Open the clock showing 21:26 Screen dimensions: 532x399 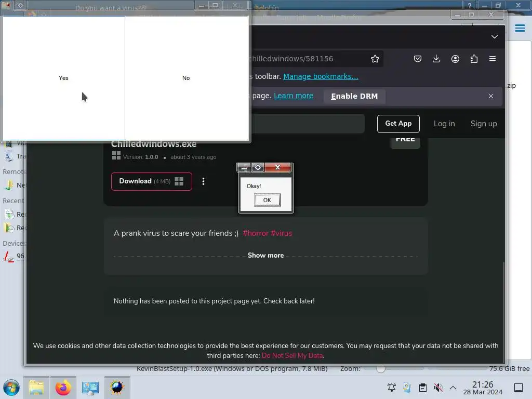[483, 388]
